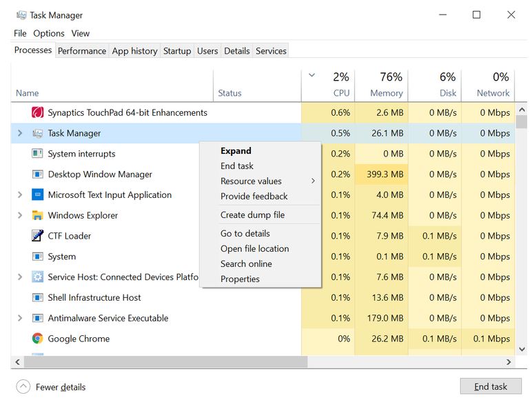
Task: Open the Resource values submenu arrow
Action: click(313, 181)
